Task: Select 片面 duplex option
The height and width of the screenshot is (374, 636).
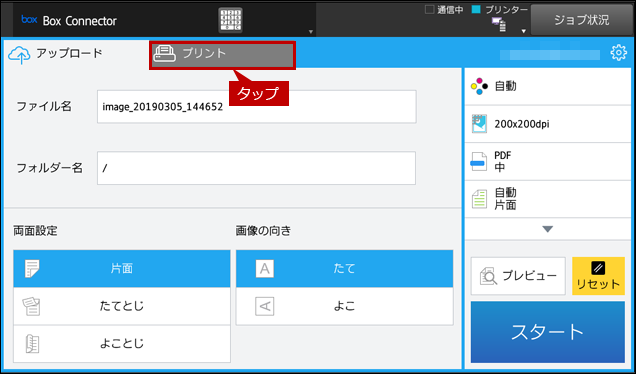Action: pyautogui.click(x=122, y=269)
